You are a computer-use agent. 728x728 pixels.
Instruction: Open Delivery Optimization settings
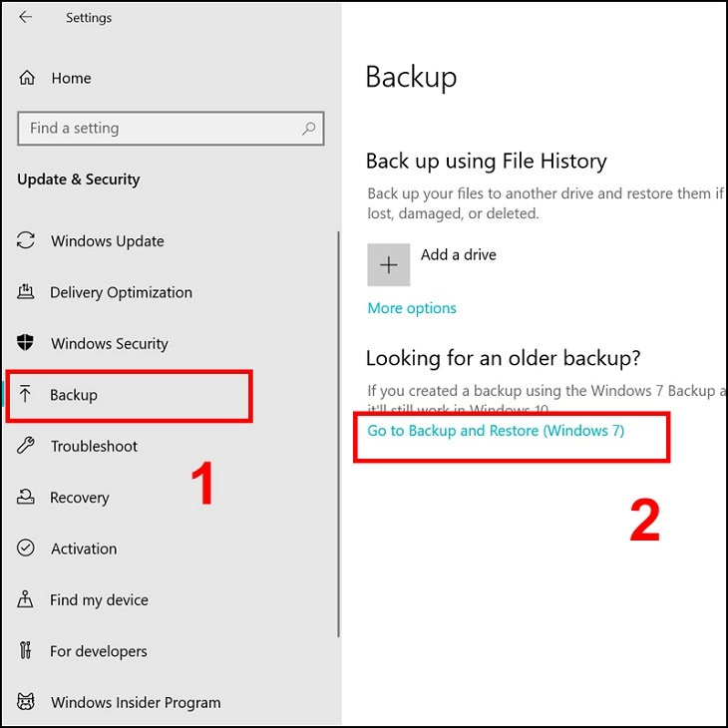121,292
